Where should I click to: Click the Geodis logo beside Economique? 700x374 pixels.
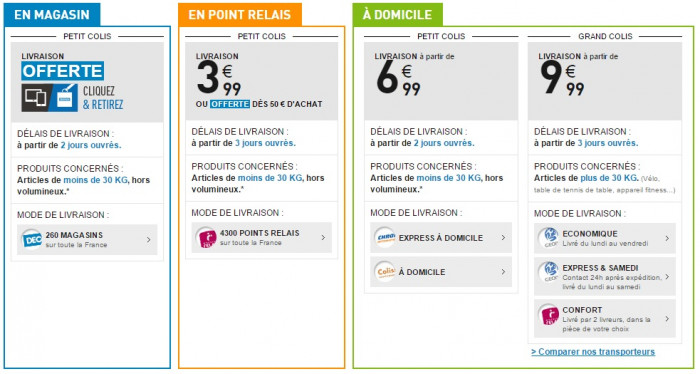coord(549,238)
